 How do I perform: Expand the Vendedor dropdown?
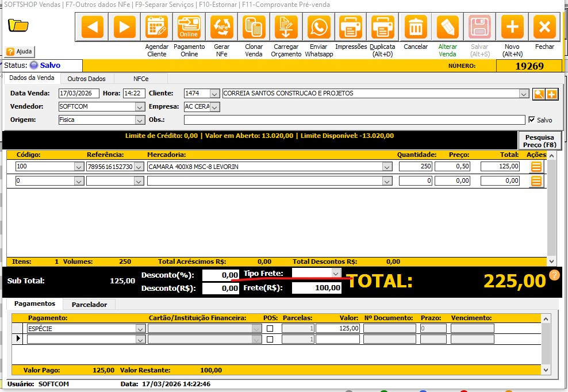[140, 106]
